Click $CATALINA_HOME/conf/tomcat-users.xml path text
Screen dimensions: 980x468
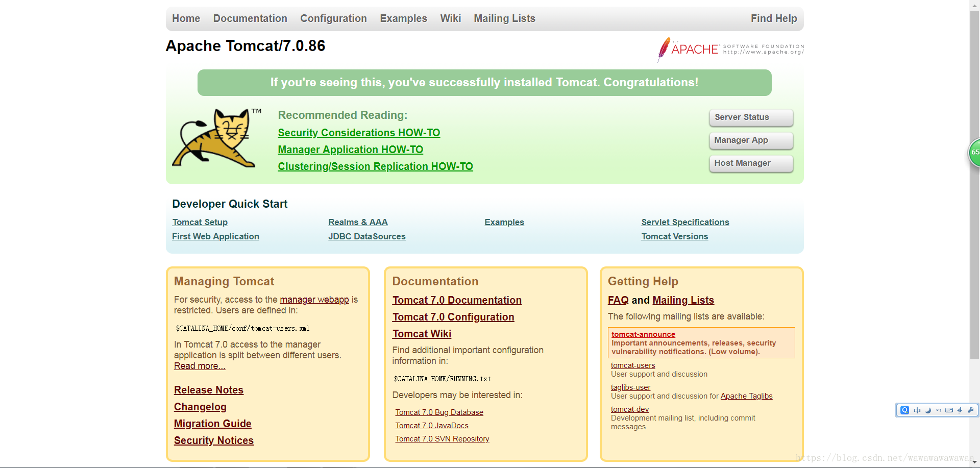(243, 328)
